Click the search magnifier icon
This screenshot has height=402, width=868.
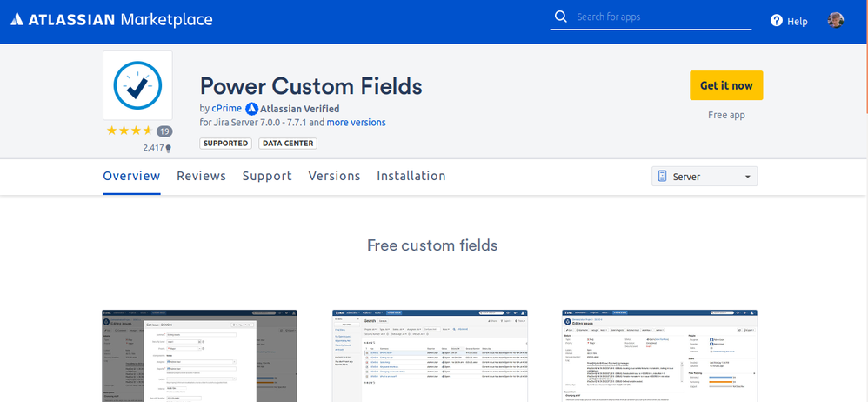point(561,16)
